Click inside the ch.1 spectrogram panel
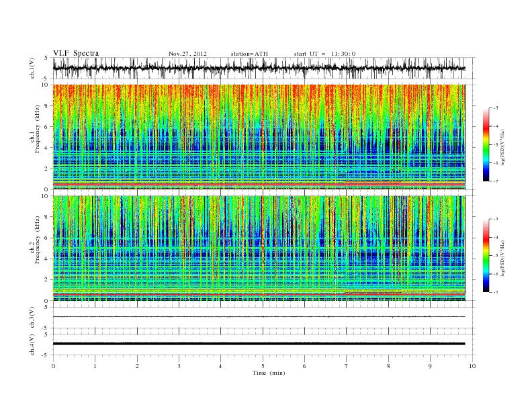Screen dimensions: 532x411 (259, 137)
